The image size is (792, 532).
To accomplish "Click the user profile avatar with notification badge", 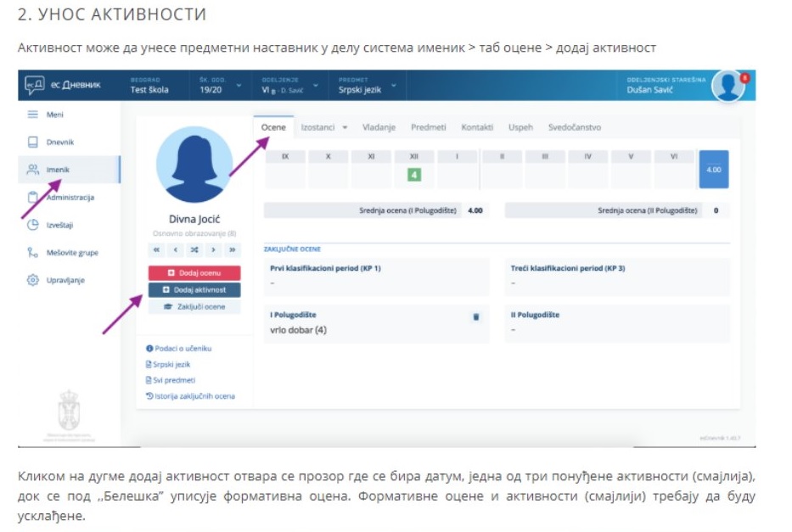I will (727, 86).
